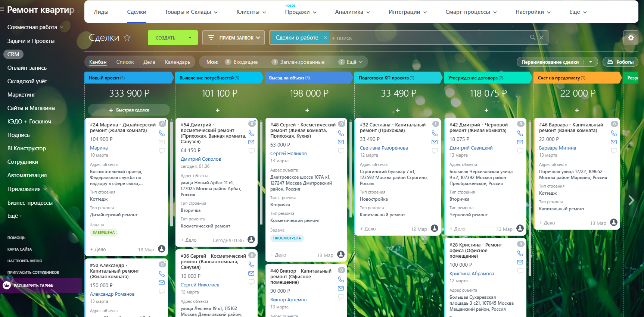Email contact on deal #42 Дмитрий
The height and width of the screenshot is (317, 644).
pos(520,142)
